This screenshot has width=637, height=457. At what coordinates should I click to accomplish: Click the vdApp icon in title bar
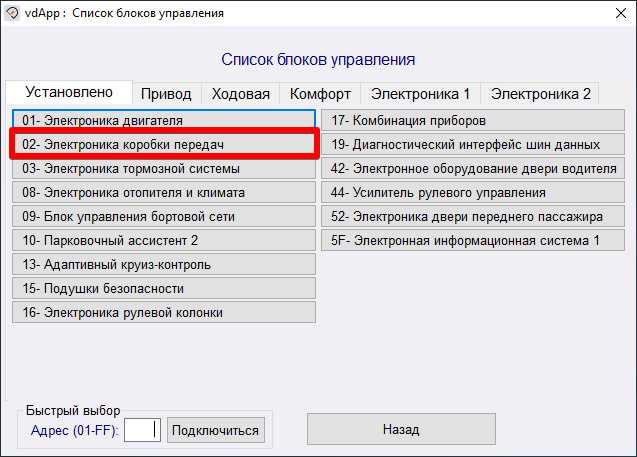pos(12,13)
